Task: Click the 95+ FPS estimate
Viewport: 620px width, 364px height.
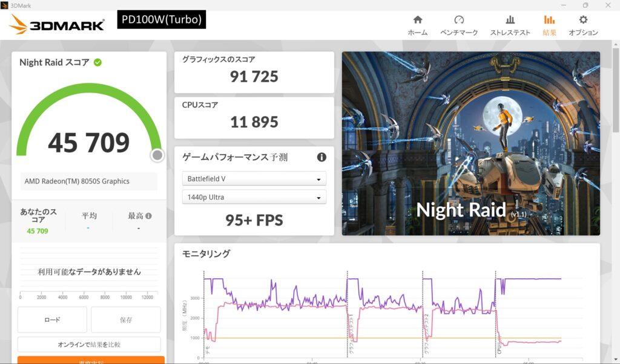Action: (x=254, y=220)
